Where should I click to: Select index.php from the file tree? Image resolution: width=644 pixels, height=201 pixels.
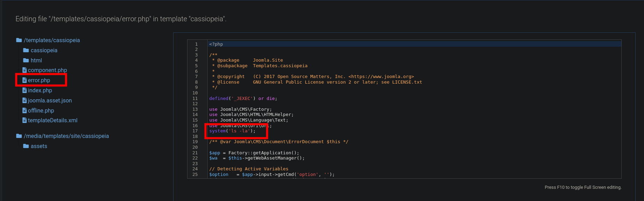(40, 91)
